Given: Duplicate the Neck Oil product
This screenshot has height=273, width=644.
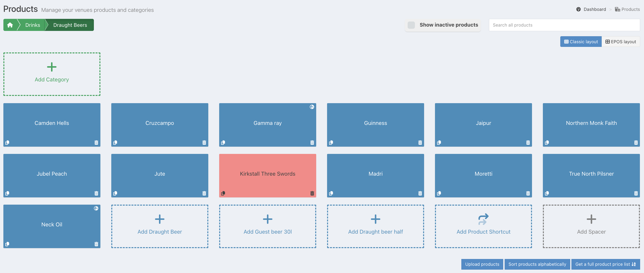Looking at the screenshot, I should pyautogui.click(x=7, y=244).
